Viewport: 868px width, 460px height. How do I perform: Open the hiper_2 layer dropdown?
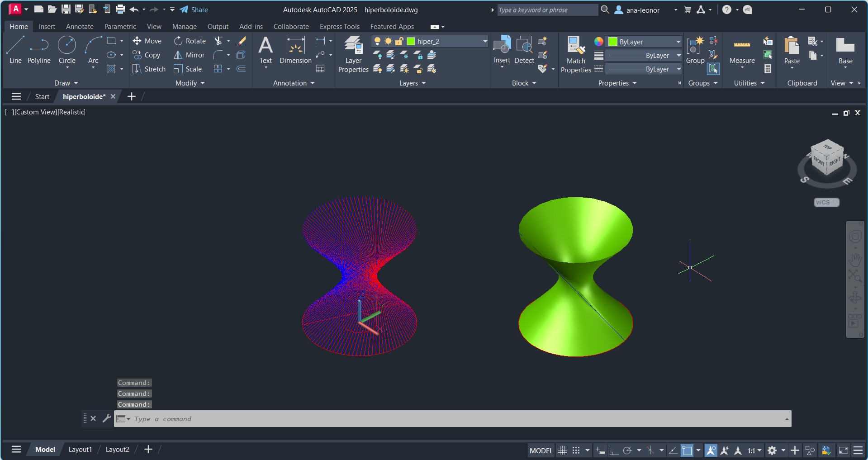click(485, 42)
